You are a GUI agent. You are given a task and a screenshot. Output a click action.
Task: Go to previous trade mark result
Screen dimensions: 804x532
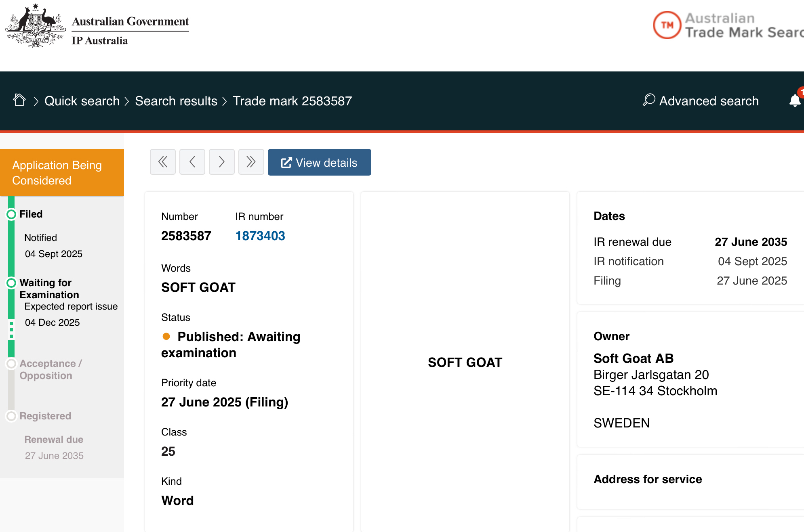pos(192,162)
